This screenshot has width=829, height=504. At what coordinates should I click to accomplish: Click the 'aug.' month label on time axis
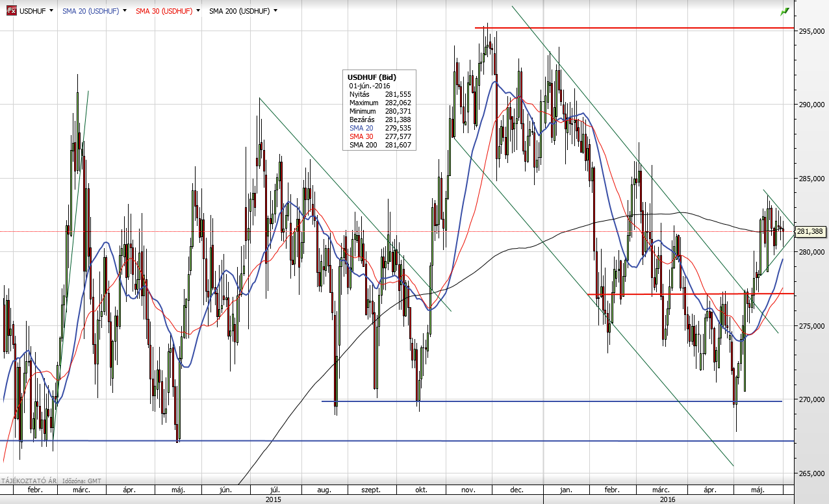(x=325, y=490)
